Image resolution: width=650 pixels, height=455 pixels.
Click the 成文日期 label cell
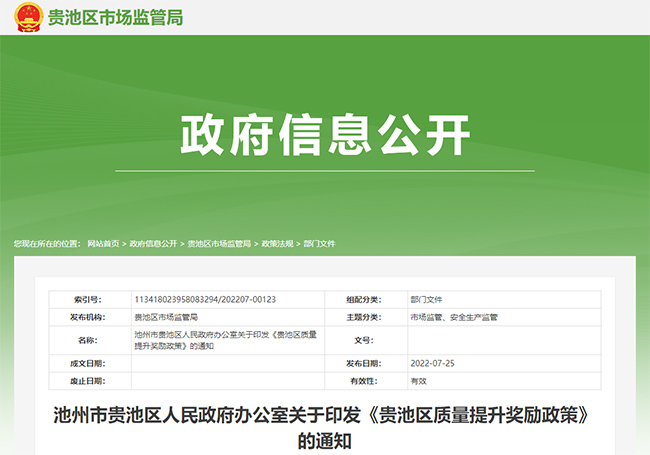click(90, 363)
